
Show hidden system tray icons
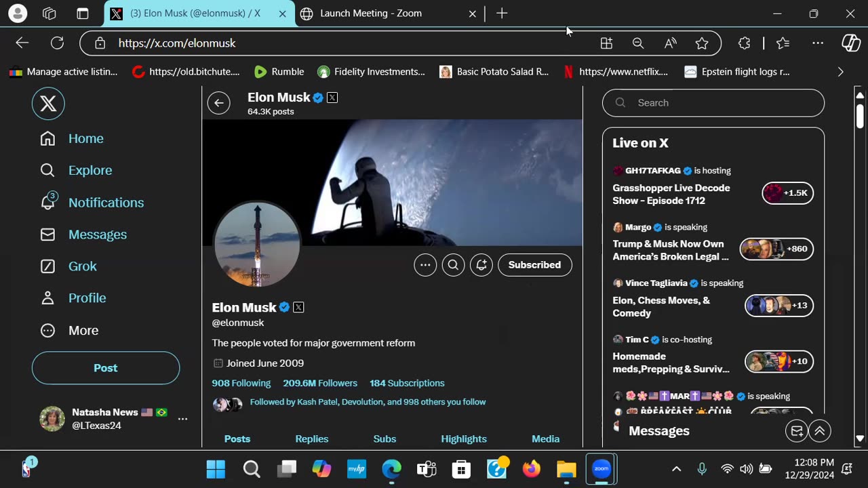676,469
